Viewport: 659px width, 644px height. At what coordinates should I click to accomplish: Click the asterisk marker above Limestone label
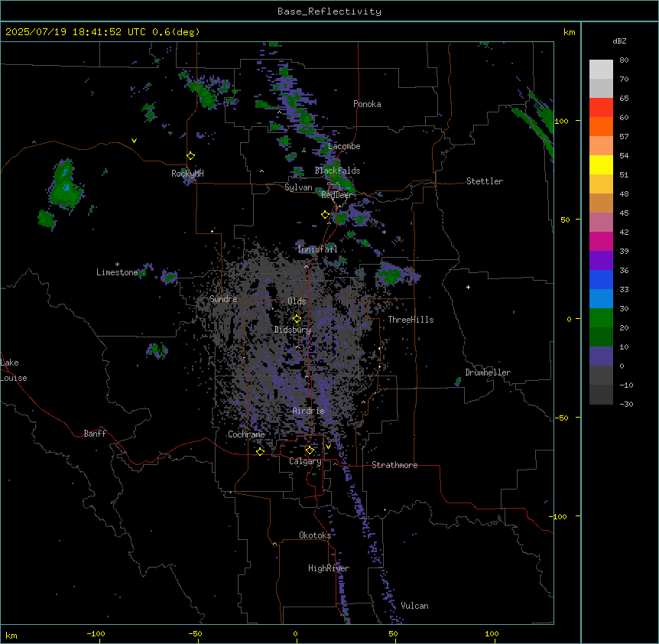[x=117, y=265]
